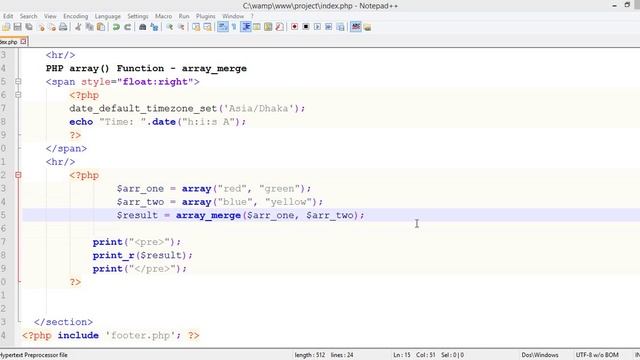Zoom out using the toolbar icon
Screen dimensions: 640x360
coord(181,27)
